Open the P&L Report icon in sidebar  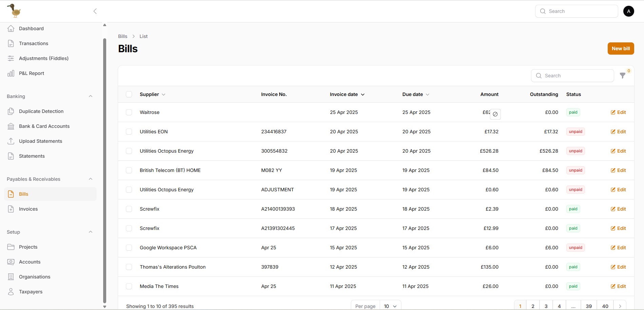click(11, 73)
